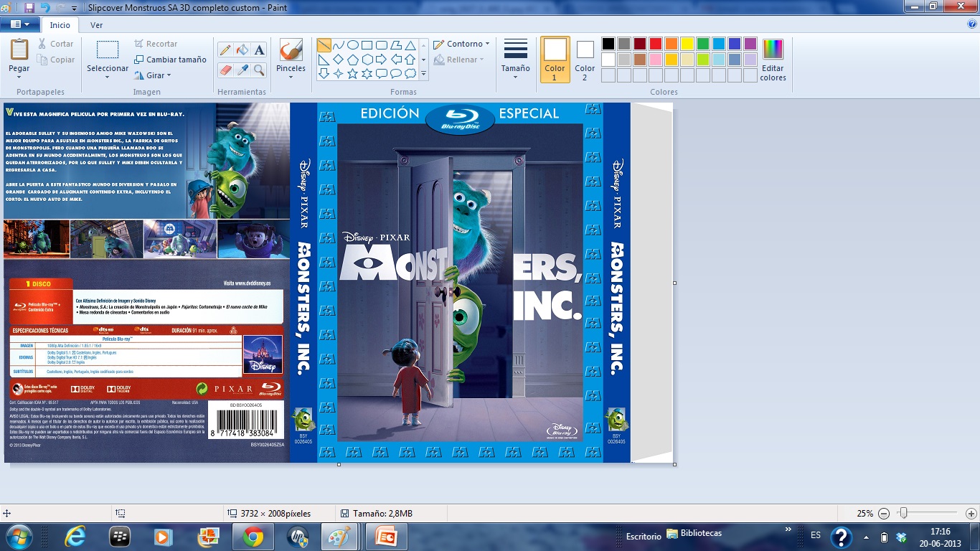Click the ES language indicator
Image resolution: width=980 pixels, height=551 pixels.
tap(816, 536)
